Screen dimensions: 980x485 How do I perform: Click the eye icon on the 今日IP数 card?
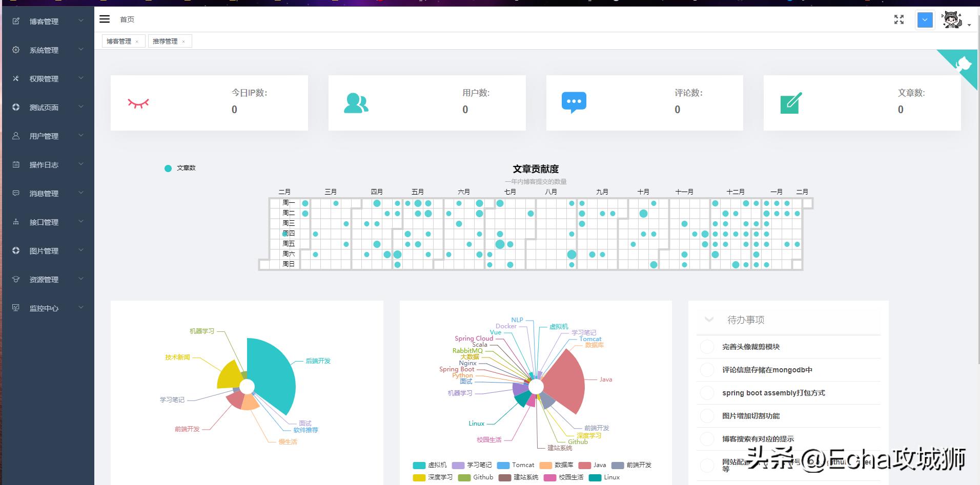click(x=138, y=102)
